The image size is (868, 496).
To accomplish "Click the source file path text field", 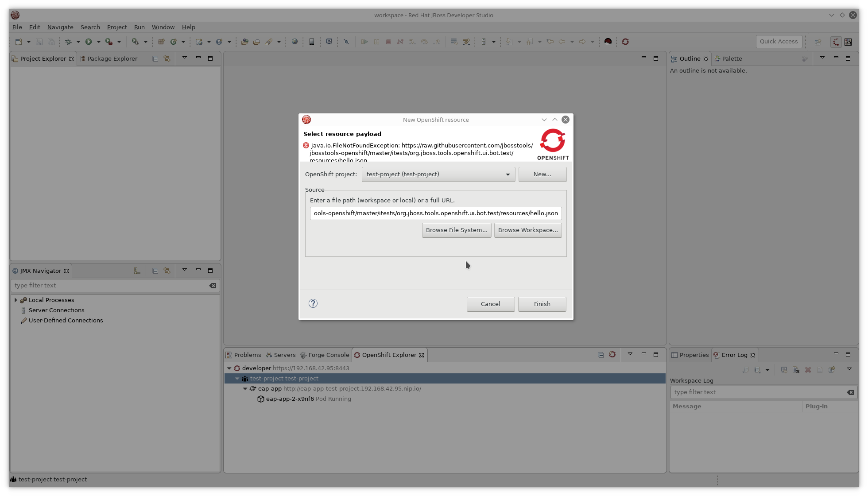I will tap(435, 213).
